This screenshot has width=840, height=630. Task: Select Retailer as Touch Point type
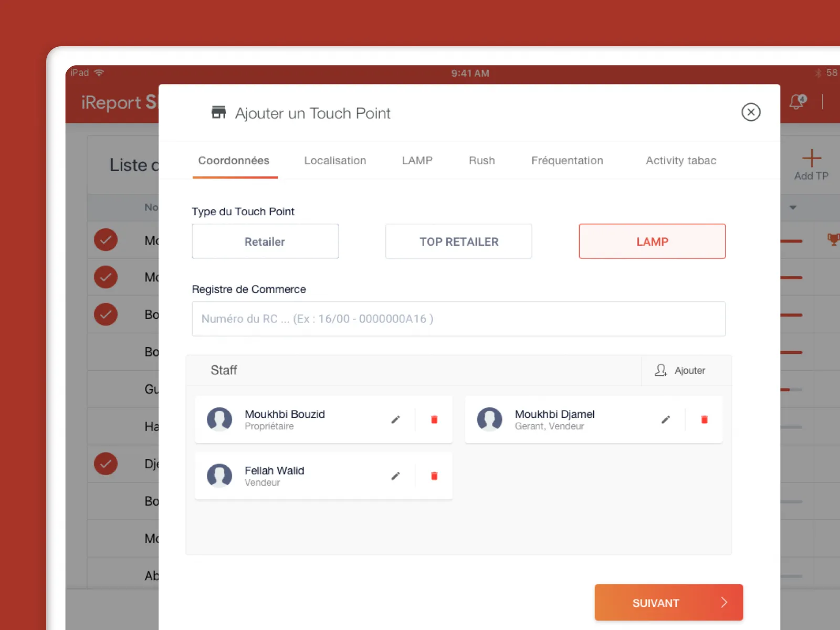tap(265, 241)
